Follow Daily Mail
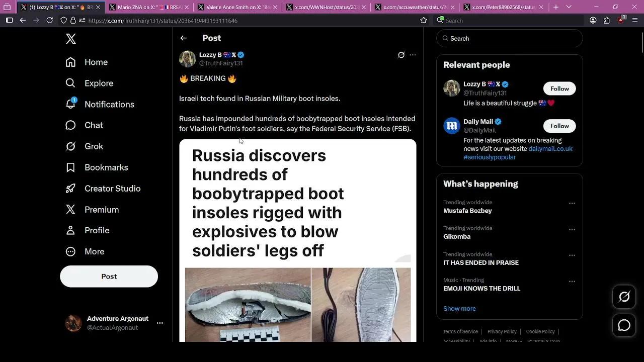 (x=559, y=126)
